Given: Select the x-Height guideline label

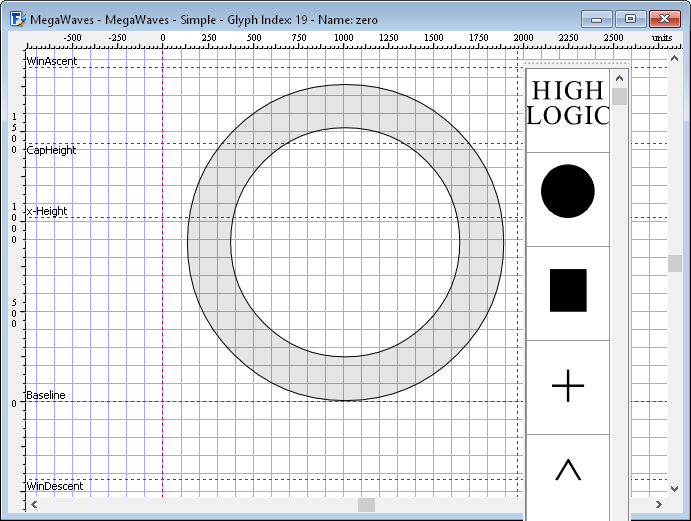Looking at the screenshot, I should [x=47, y=211].
